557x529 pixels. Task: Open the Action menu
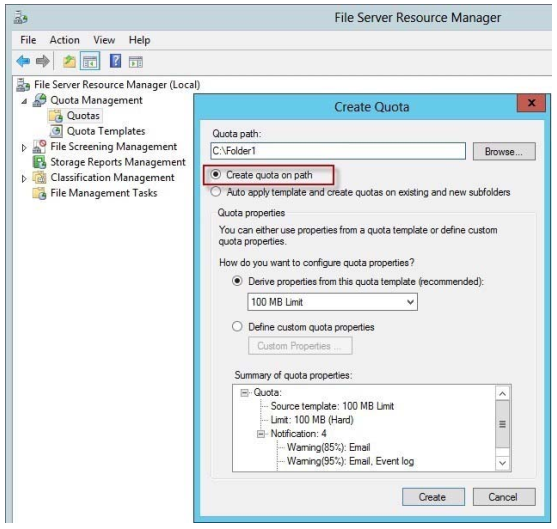(65, 40)
